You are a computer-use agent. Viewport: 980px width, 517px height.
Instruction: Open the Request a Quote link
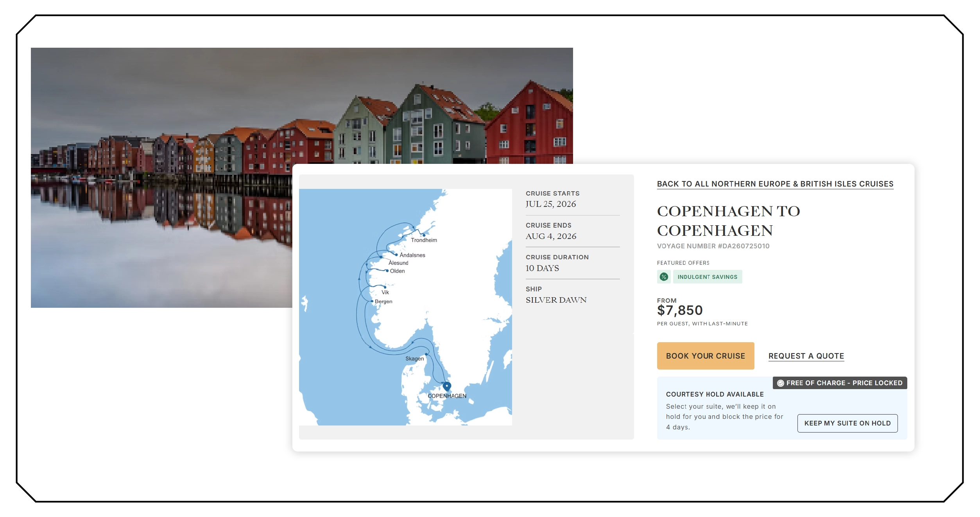tap(806, 356)
